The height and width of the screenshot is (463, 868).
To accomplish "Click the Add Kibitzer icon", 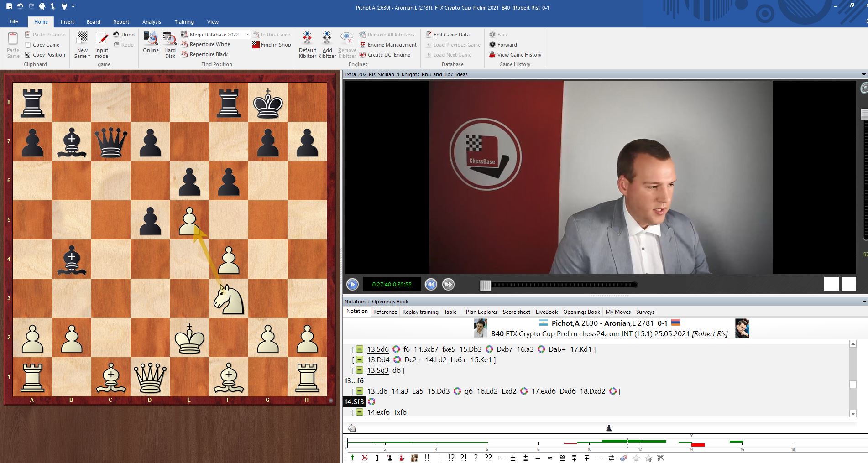I will (x=327, y=39).
